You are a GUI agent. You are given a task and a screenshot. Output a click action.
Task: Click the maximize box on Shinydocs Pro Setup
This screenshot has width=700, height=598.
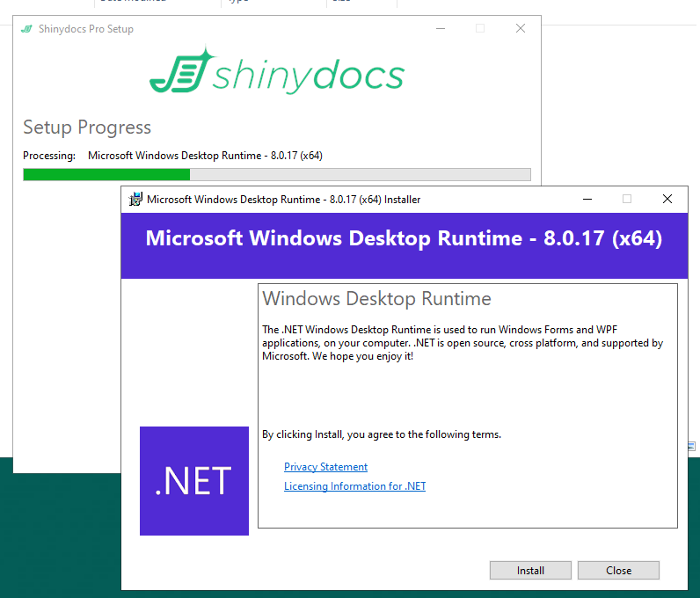(480, 29)
